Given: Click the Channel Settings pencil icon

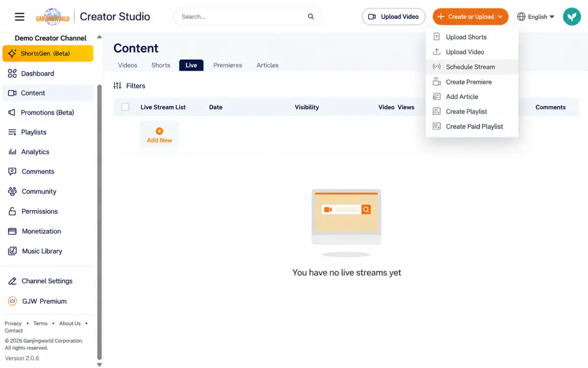Looking at the screenshot, I should (x=12, y=281).
